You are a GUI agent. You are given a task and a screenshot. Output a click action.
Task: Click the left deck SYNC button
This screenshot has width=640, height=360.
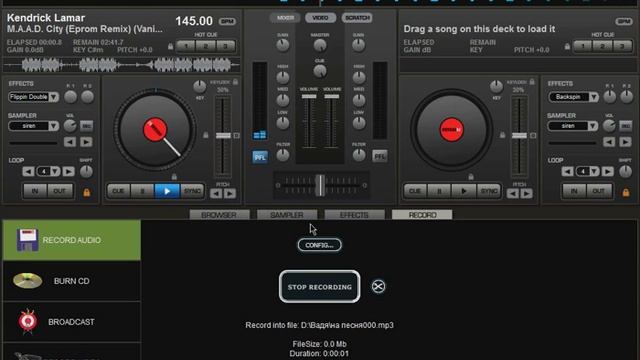coord(192,191)
